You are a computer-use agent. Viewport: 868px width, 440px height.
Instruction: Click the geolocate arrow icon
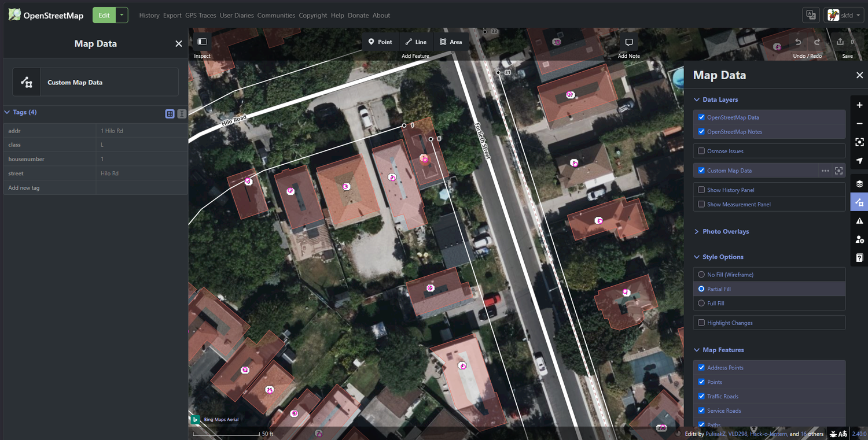[x=859, y=161]
